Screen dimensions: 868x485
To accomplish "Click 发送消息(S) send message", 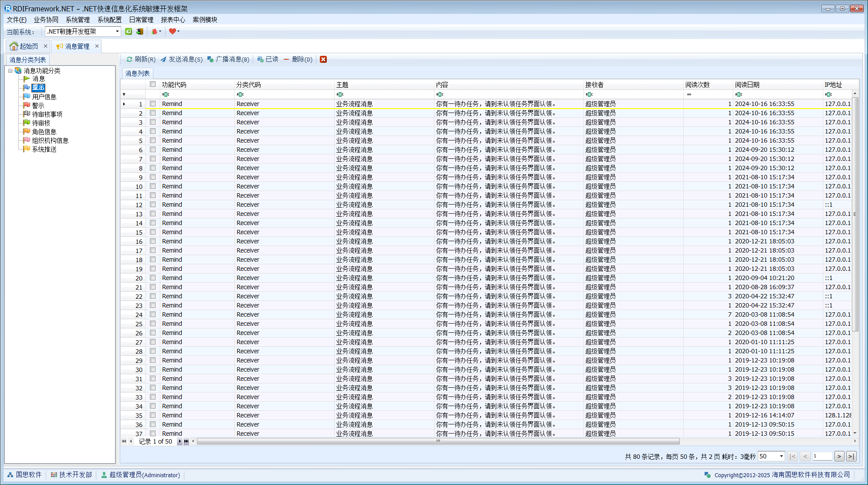I will coord(181,59).
